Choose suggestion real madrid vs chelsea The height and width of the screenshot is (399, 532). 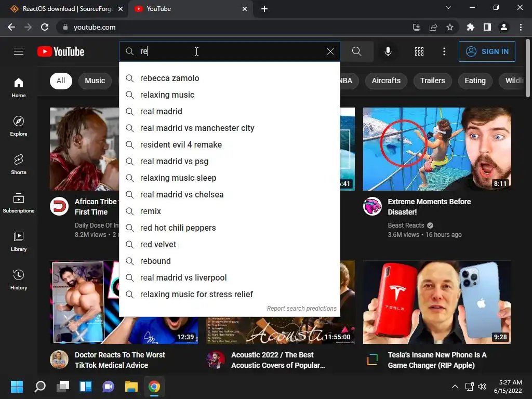229,194
